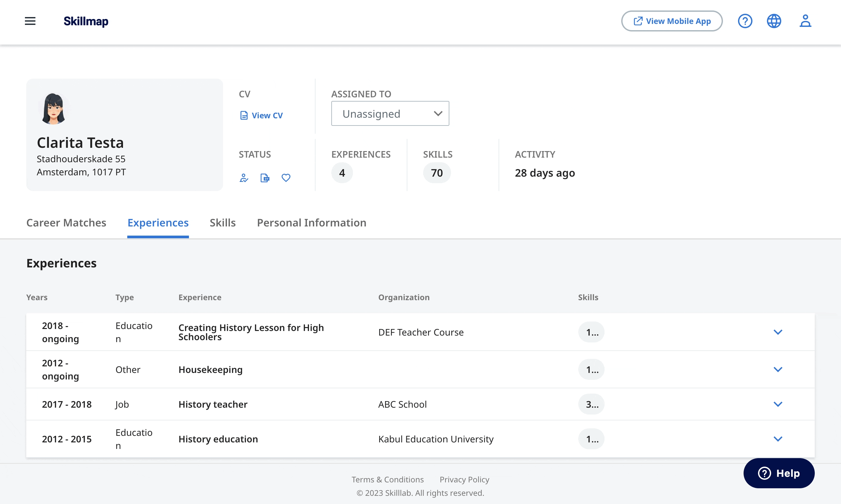The image size is (841, 504).
Task: Open the language globe icon
Action: [774, 21]
